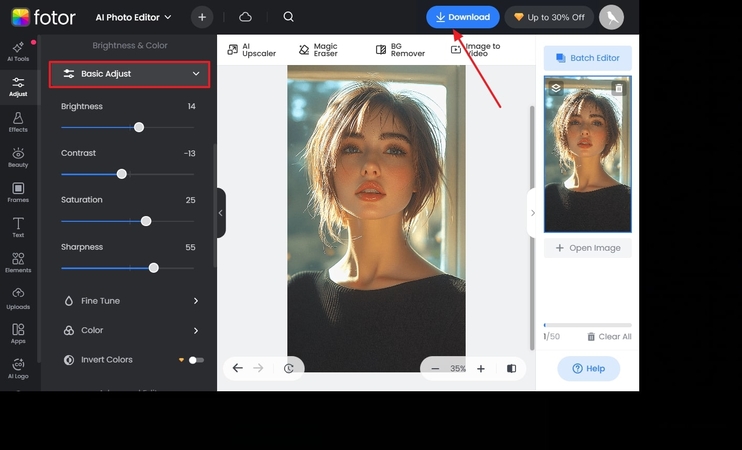Choose the BG Remover tool
The width and height of the screenshot is (742, 450).
click(400, 49)
